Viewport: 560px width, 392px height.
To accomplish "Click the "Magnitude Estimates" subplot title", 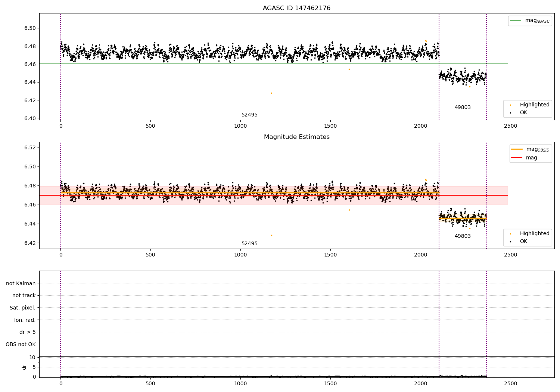I will [x=296, y=137].
